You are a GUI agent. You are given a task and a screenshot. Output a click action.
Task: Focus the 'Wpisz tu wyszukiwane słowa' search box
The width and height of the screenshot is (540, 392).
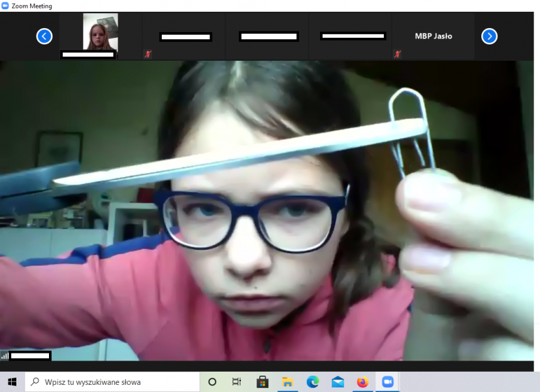pos(112,382)
